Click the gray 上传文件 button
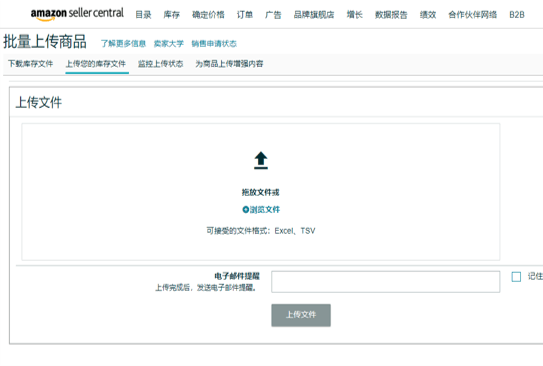Image resolution: width=543 pixels, height=366 pixels. coord(301,315)
